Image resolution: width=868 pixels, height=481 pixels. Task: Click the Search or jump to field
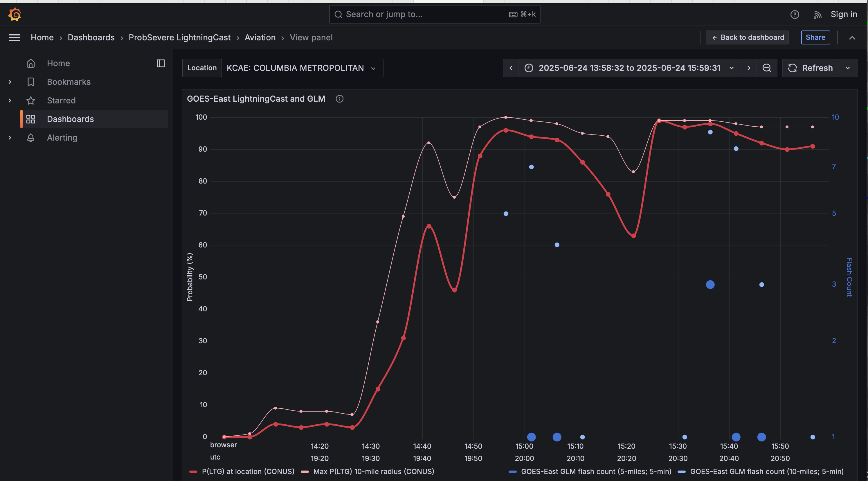[435, 15]
